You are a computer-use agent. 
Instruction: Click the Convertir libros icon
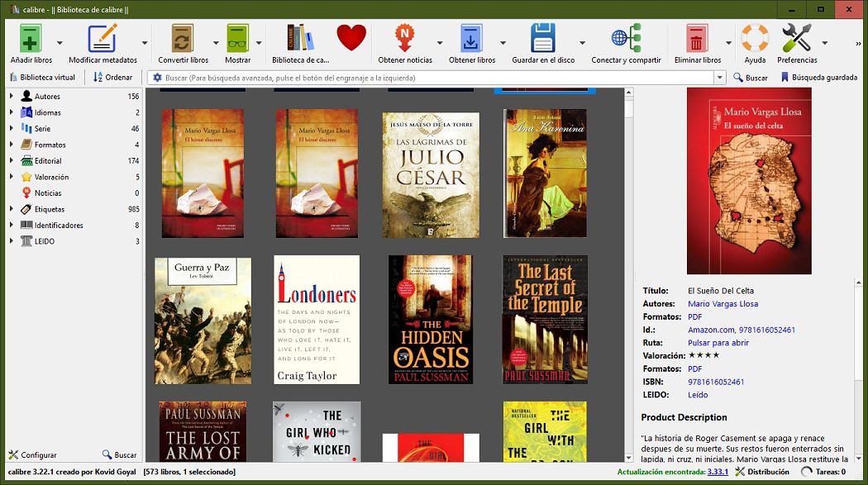pos(183,38)
